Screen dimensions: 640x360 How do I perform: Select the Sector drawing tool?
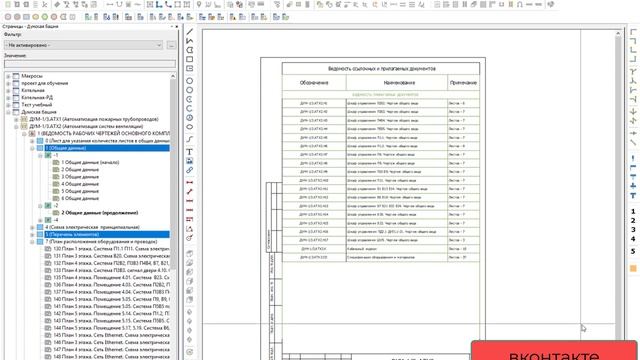pos(190,118)
